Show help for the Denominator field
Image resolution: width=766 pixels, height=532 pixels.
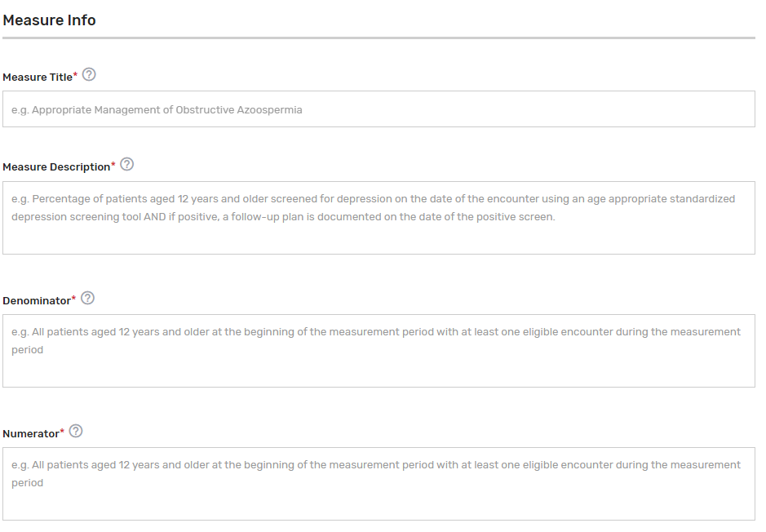(x=88, y=299)
